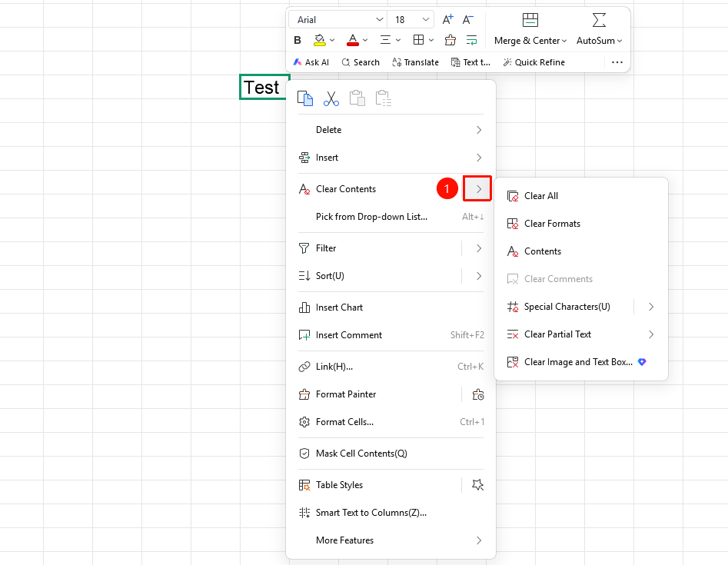
Task: Choose Insert Chart
Action: (391, 307)
